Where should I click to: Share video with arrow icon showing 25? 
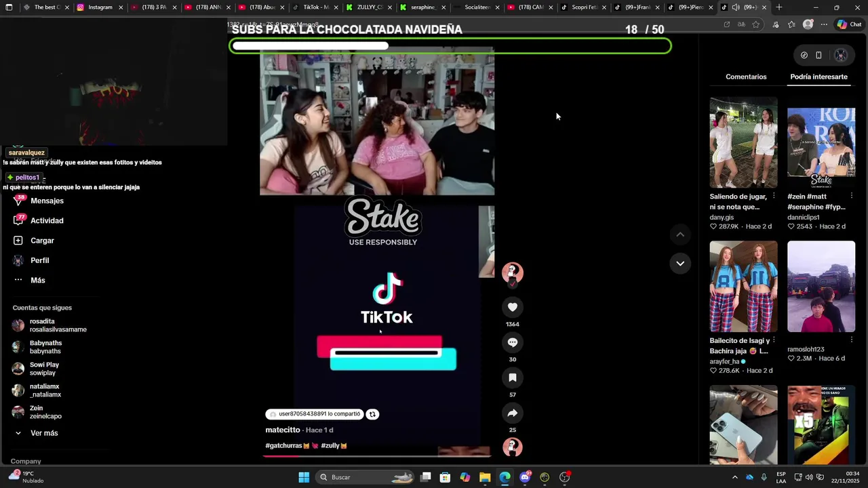(x=512, y=413)
